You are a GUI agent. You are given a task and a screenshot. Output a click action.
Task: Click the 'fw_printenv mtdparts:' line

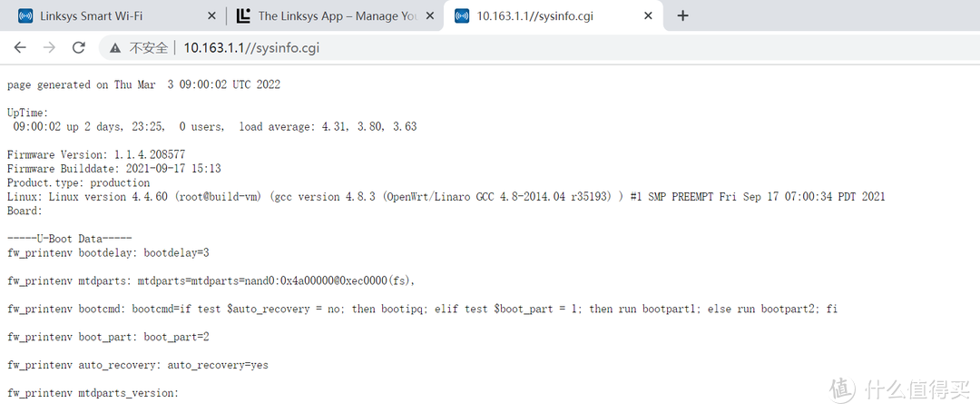211,281
